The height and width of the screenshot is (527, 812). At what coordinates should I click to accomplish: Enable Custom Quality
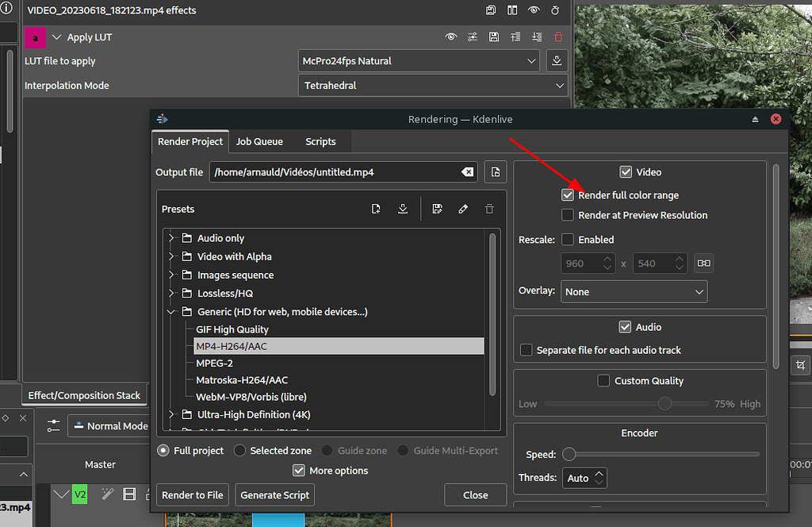point(603,380)
